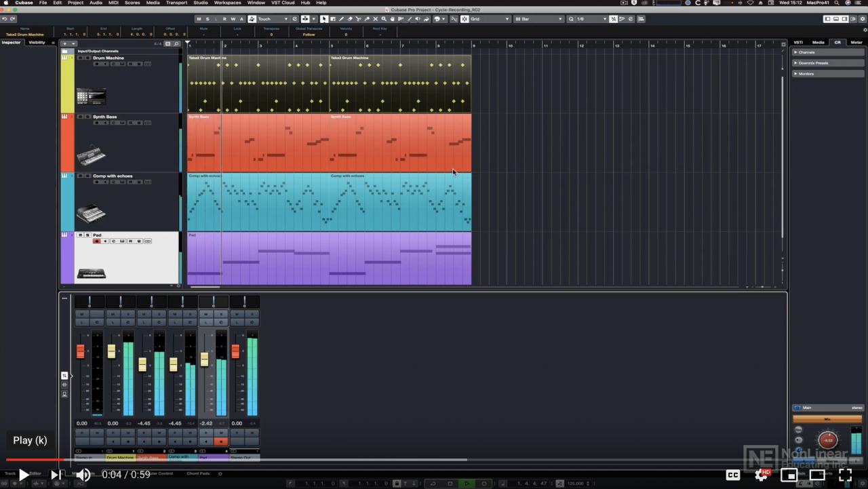This screenshot has height=489, width=868.
Task: Mute the Pad track
Action: (80, 235)
